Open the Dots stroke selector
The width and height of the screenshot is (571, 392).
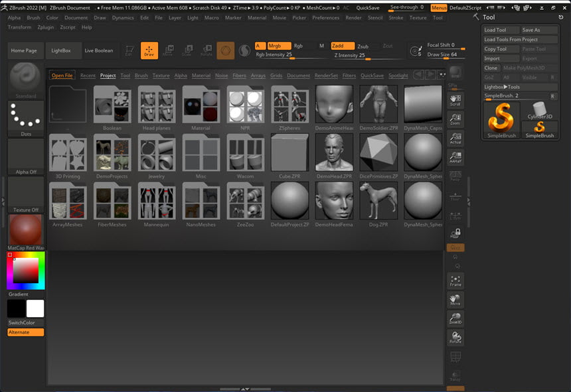coord(25,119)
